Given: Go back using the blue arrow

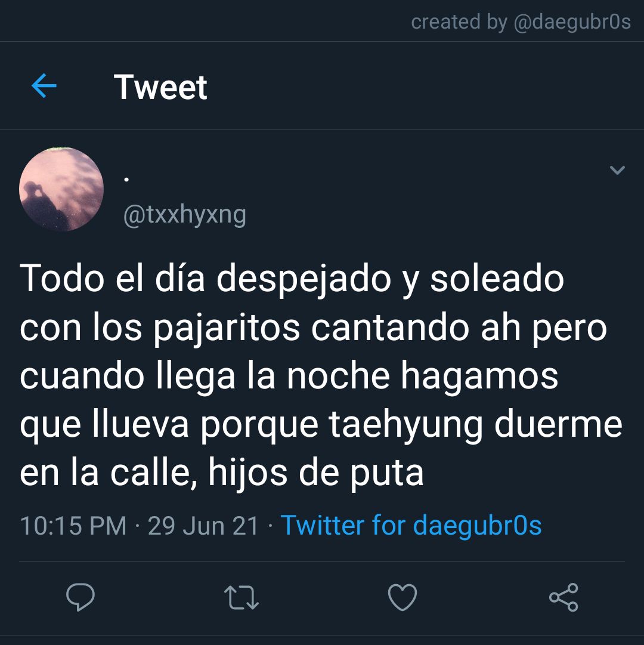Looking at the screenshot, I should pos(44,85).
